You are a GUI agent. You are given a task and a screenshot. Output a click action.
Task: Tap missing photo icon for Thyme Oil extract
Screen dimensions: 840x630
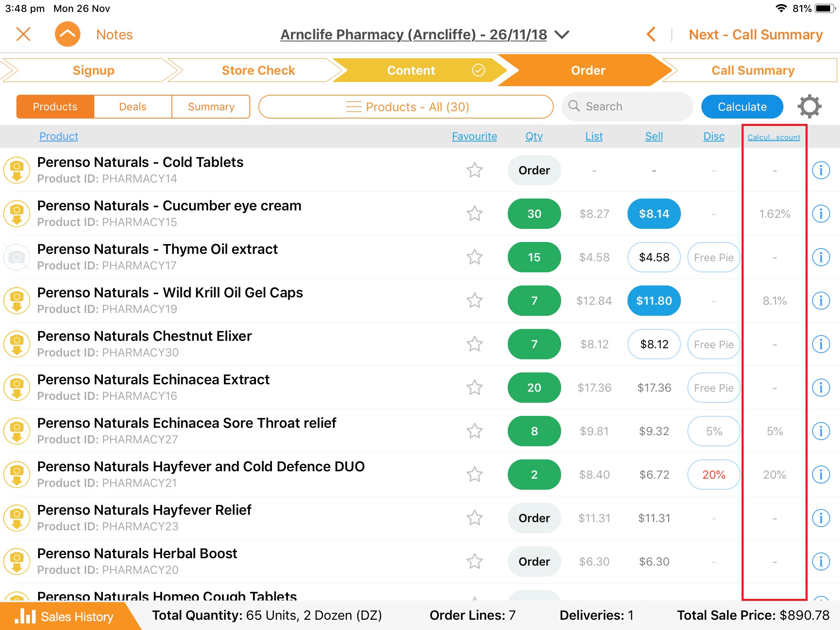pos(16,257)
